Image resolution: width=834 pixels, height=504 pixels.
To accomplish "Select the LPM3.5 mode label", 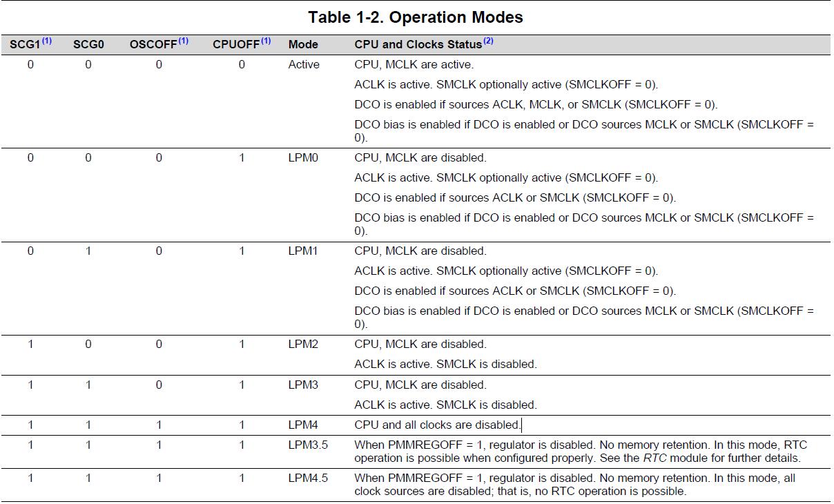I will click(308, 445).
